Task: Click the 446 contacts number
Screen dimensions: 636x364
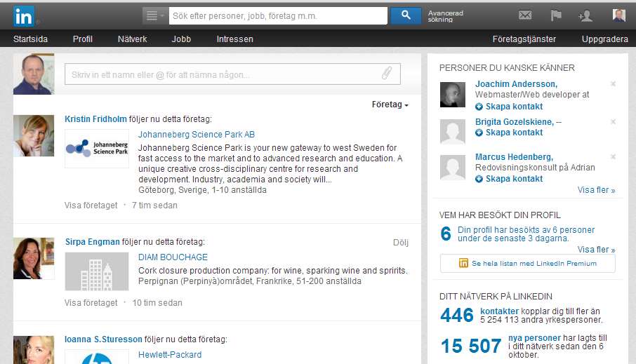Action: (x=457, y=316)
